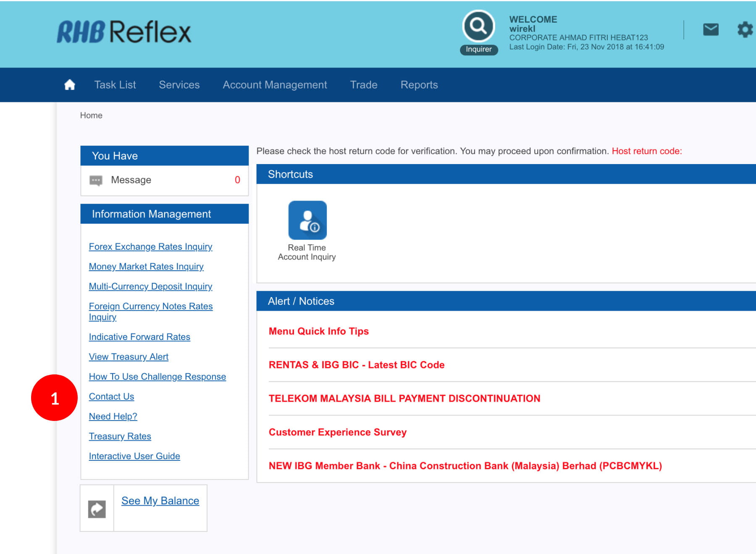Click the Home breadcrumb
756x554 pixels.
tap(91, 115)
